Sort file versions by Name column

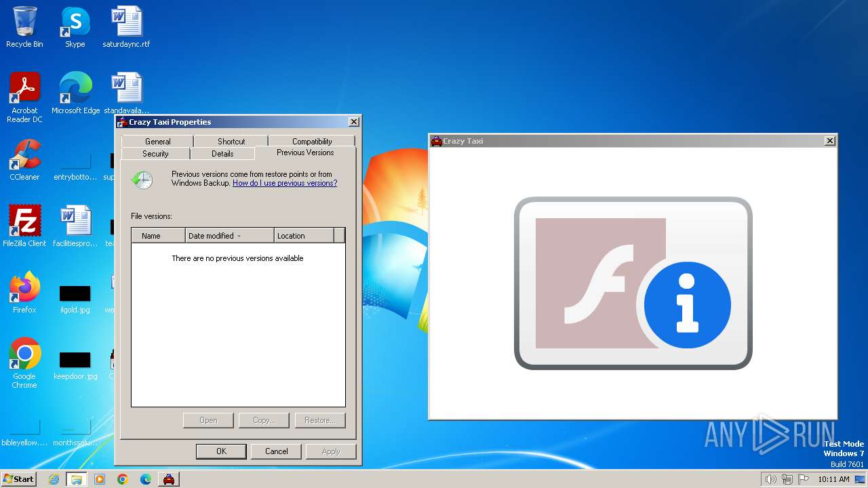[x=158, y=236]
